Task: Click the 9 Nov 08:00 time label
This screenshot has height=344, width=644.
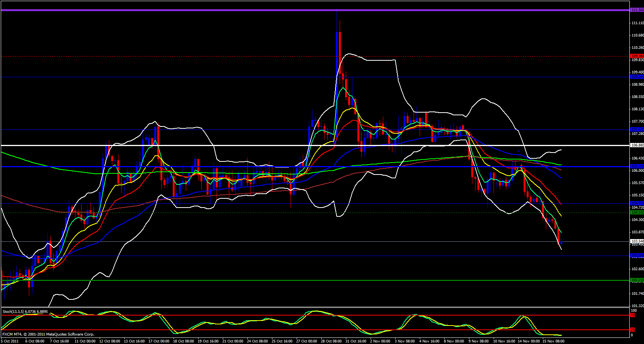Action: coord(479,341)
